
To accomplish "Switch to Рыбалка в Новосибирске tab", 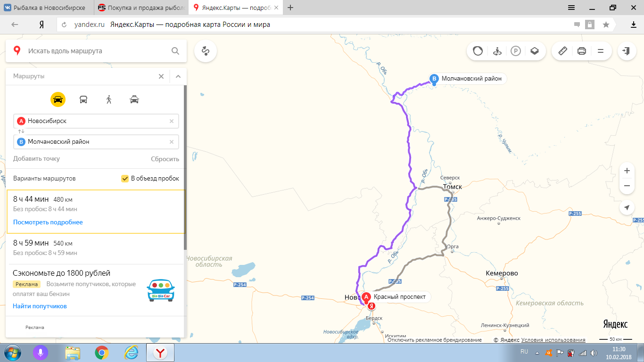I will coord(47,8).
